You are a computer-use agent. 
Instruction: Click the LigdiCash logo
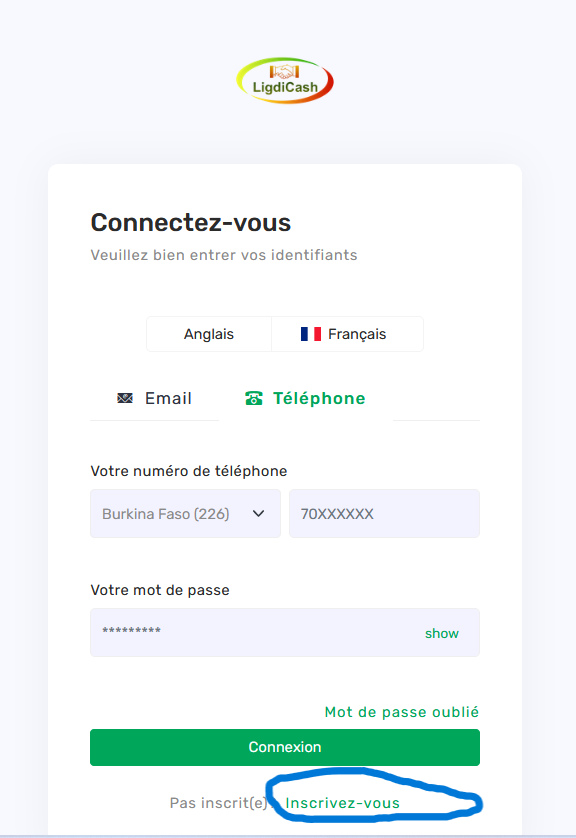point(285,81)
